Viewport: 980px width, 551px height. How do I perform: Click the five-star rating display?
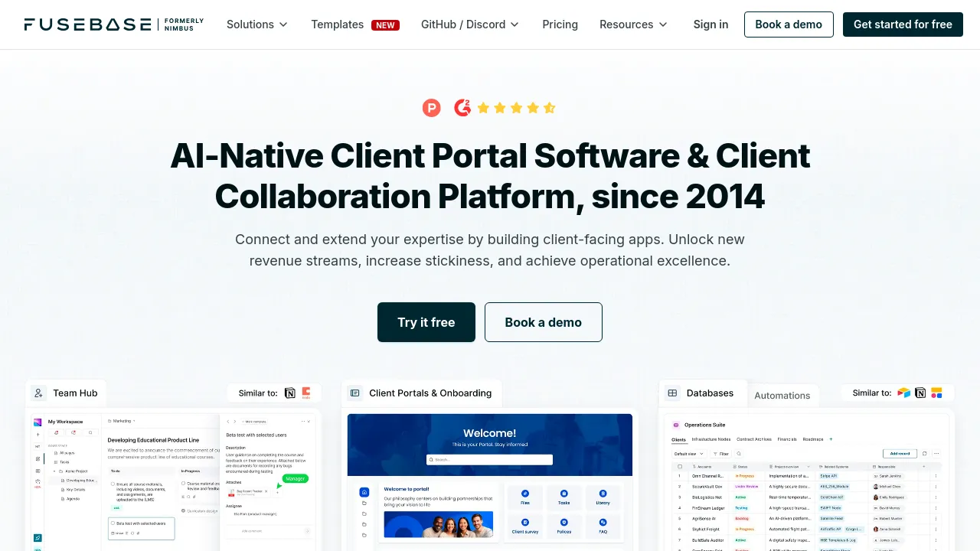516,108
